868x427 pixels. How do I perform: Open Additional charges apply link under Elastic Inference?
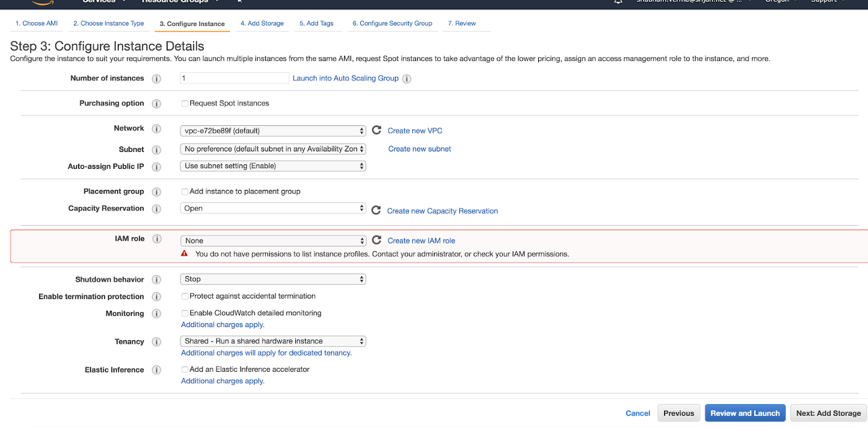point(223,381)
